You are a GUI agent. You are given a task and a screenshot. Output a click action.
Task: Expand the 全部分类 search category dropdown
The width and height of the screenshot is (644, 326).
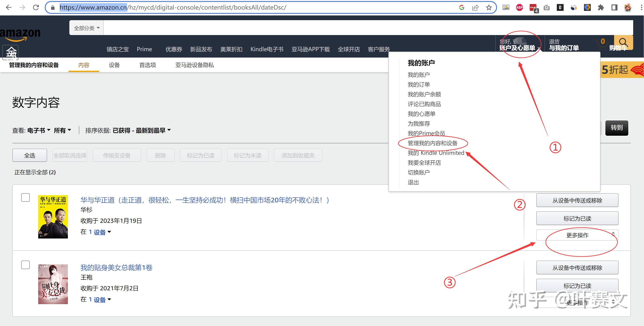tap(87, 28)
